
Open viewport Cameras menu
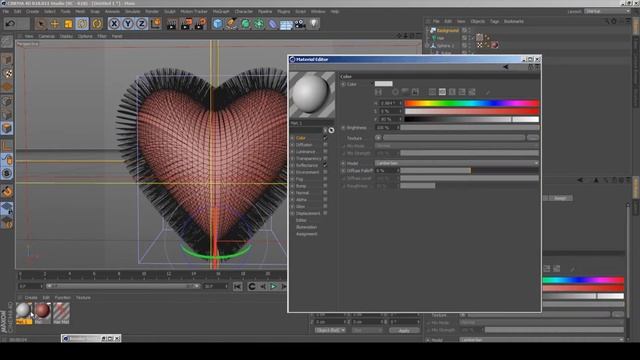tap(46, 36)
